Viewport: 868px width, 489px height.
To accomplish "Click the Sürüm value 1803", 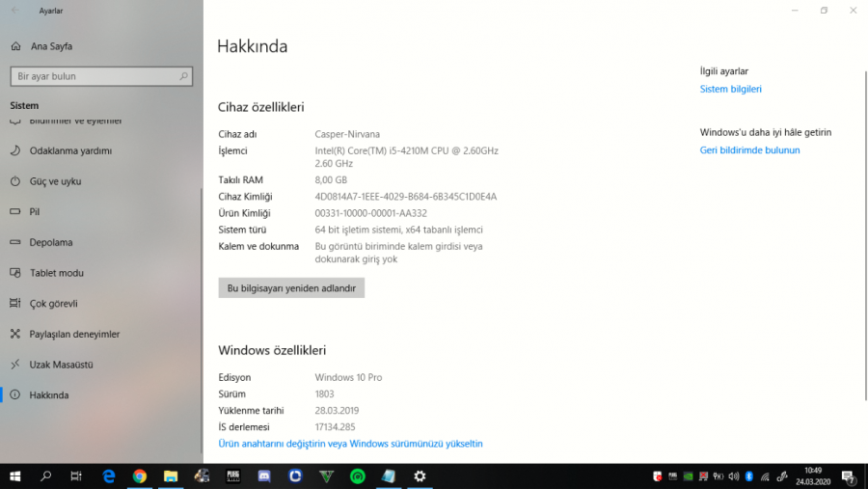I will (324, 394).
